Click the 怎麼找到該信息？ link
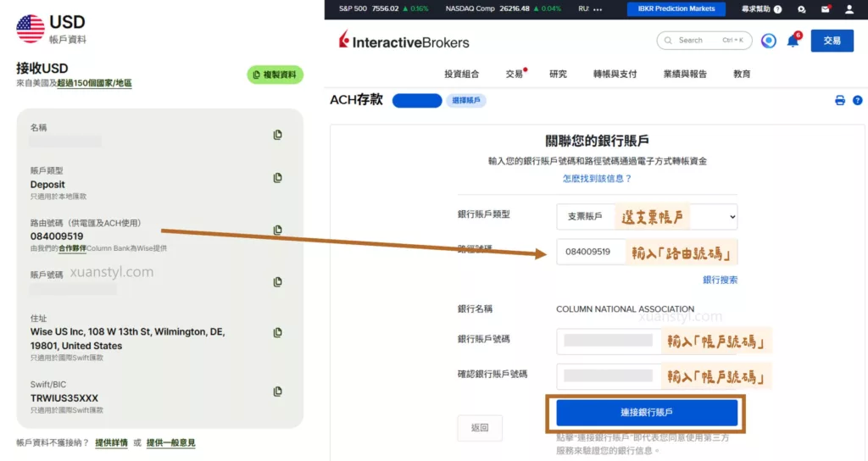 click(x=597, y=178)
